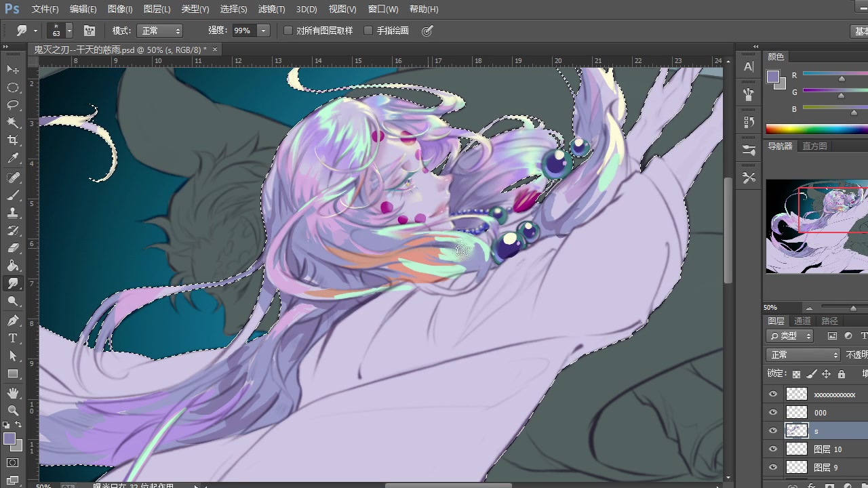Open the 模式 正常 dropdown
The height and width of the screenshot is (488, 868).
pos(159,30)
